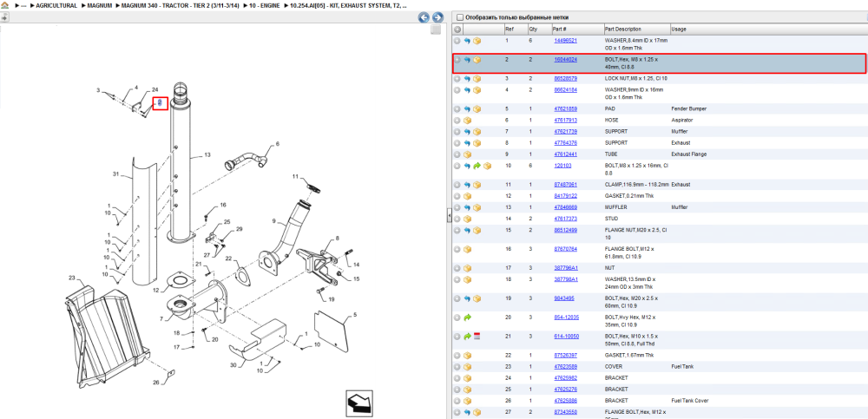Select callout 23 cover in the diagram

pyautogui.click(x=71, y=278)
